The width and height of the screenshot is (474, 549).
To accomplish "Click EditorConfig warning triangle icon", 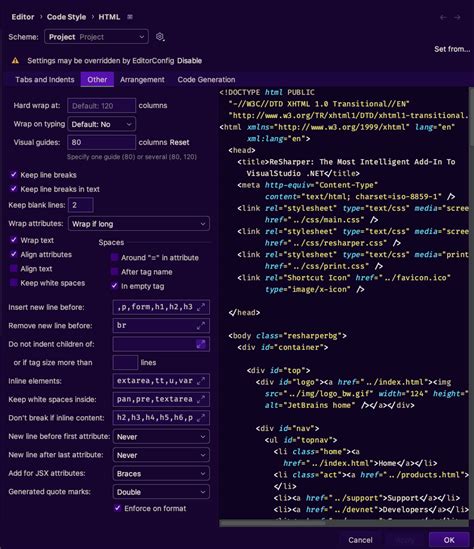I will [15, 61].
